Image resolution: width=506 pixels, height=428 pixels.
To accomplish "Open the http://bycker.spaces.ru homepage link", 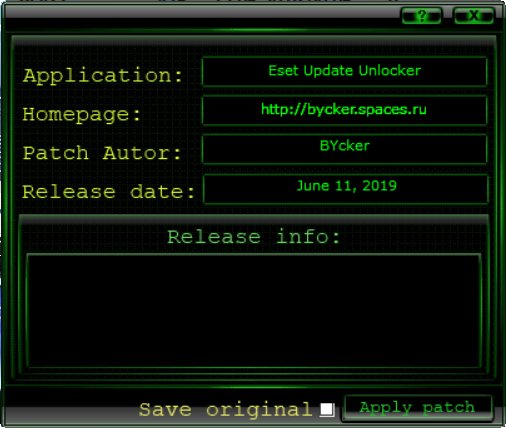I will 344,109.
